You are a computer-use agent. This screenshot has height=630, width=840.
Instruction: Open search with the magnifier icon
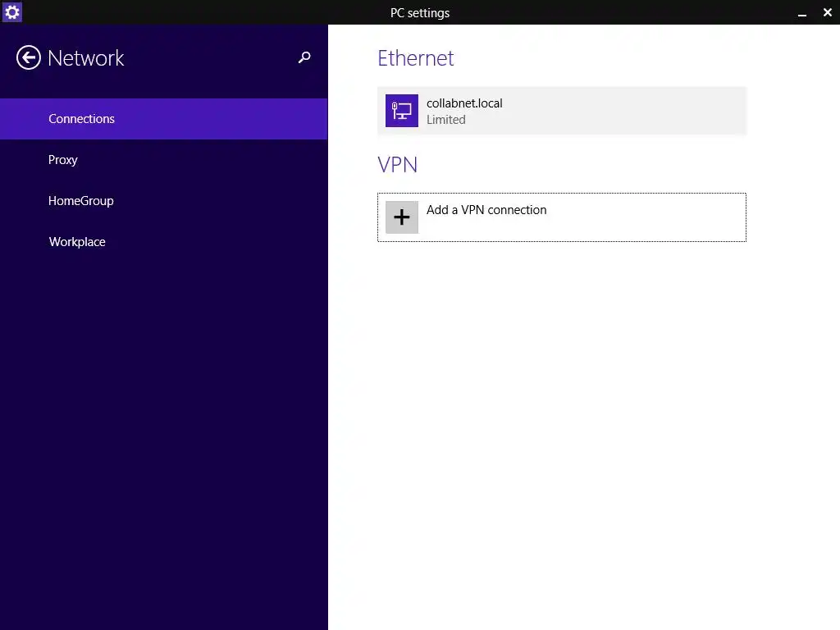pos(304,57)
